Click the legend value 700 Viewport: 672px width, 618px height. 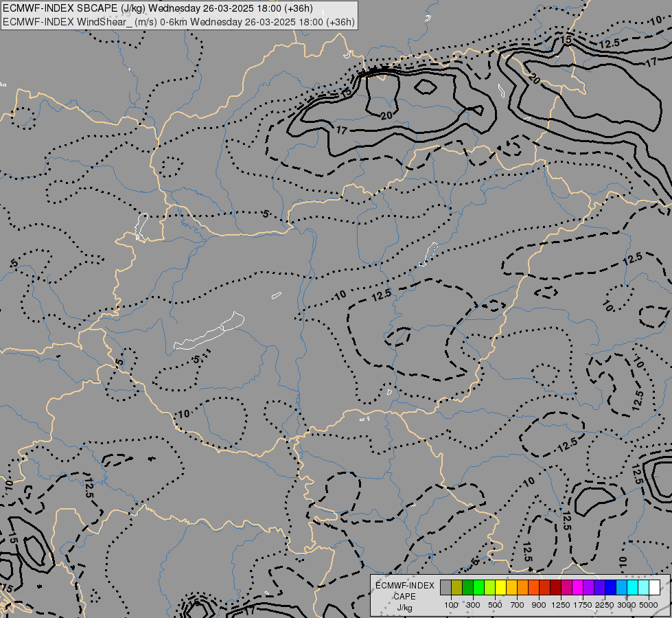518,605
